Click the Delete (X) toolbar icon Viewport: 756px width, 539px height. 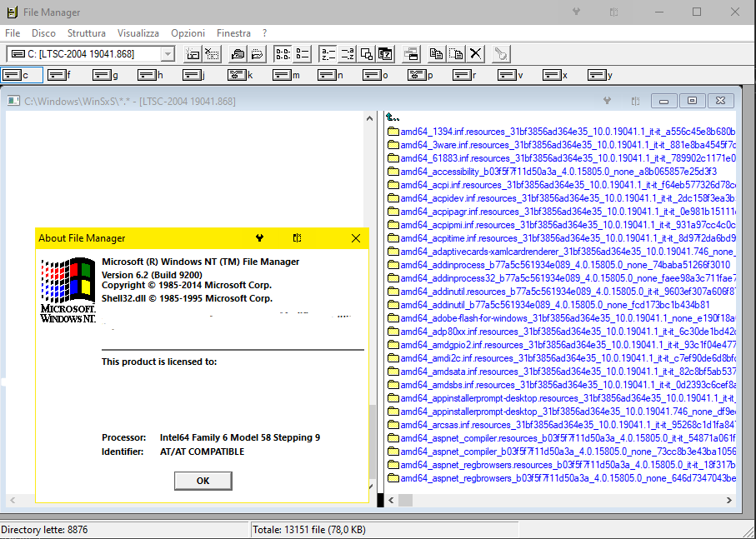click(x=475, y=54)
